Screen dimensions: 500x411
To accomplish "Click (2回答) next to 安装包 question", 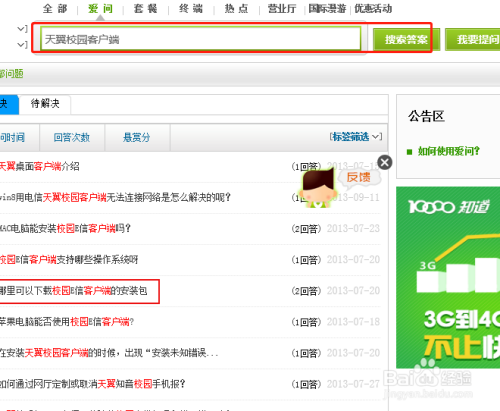I will [x=306, y=291].
